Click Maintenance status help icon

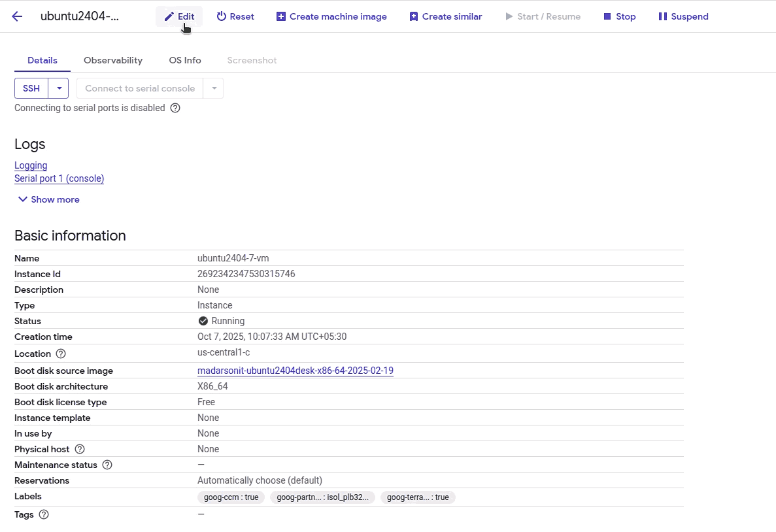107,465
